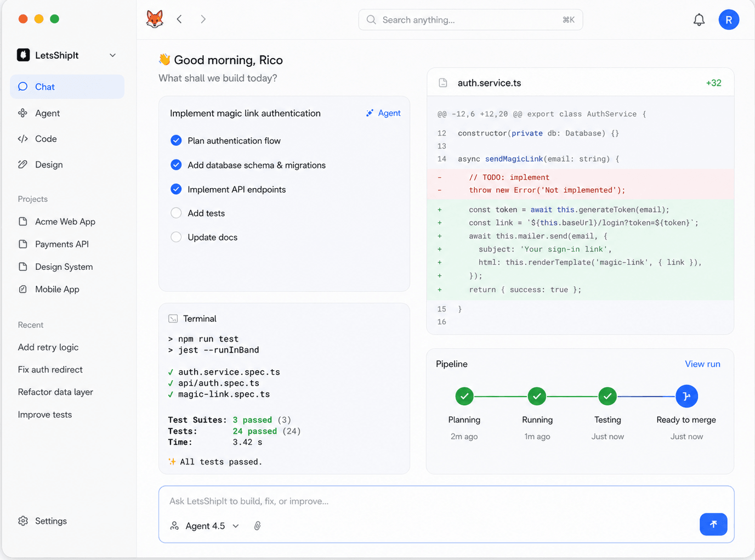Click the fox logo icon
This screenshot has height=560, width=755.
pyautogui.click(x=155, y=19)
